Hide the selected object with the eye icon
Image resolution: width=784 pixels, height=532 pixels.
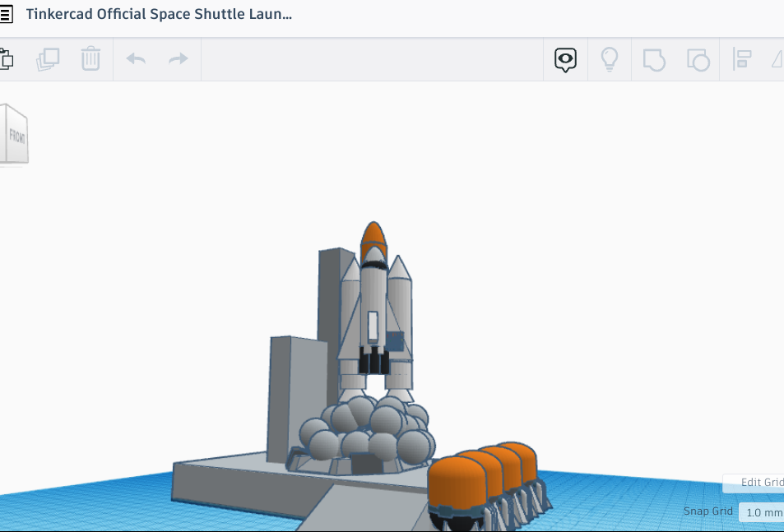click(x=565, y=59)
